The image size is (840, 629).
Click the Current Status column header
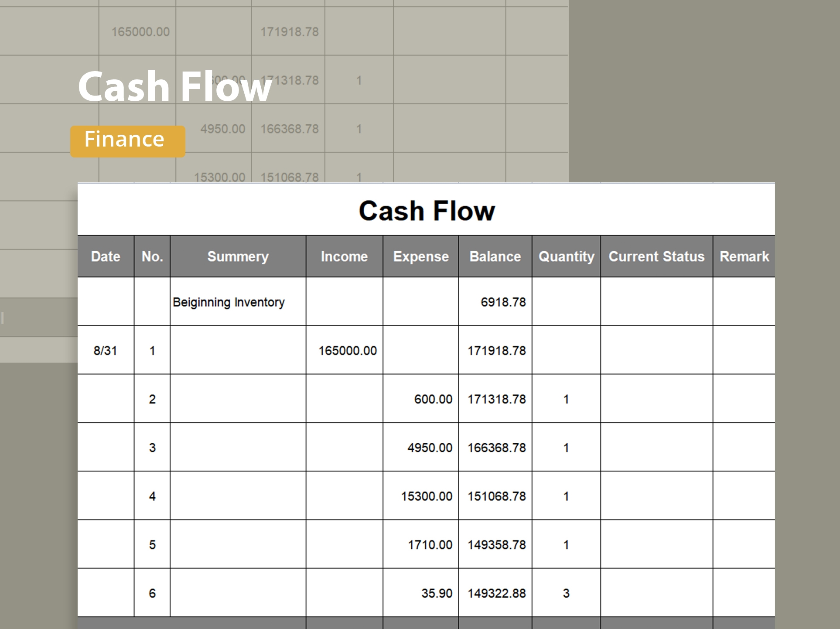656,256
